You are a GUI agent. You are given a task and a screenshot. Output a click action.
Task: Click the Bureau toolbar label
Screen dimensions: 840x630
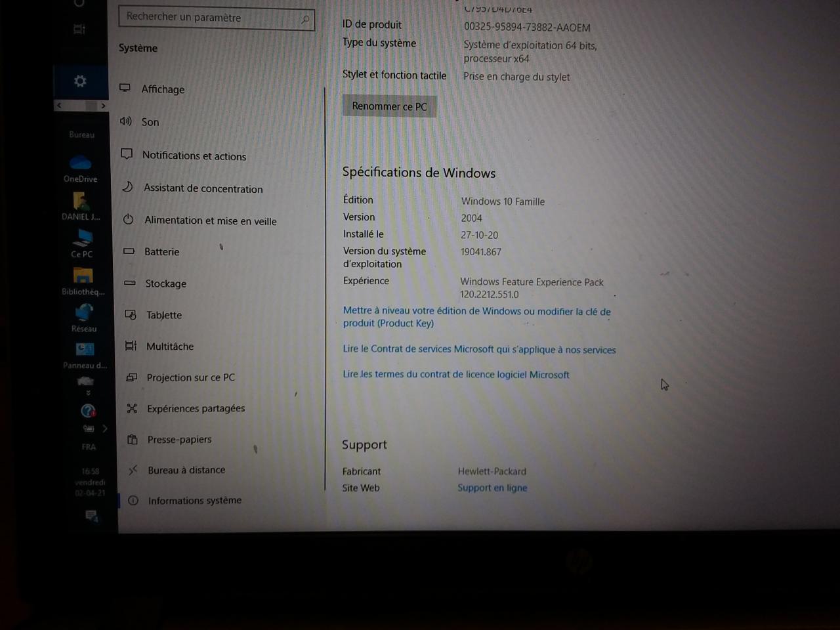[x=82, y=135]
